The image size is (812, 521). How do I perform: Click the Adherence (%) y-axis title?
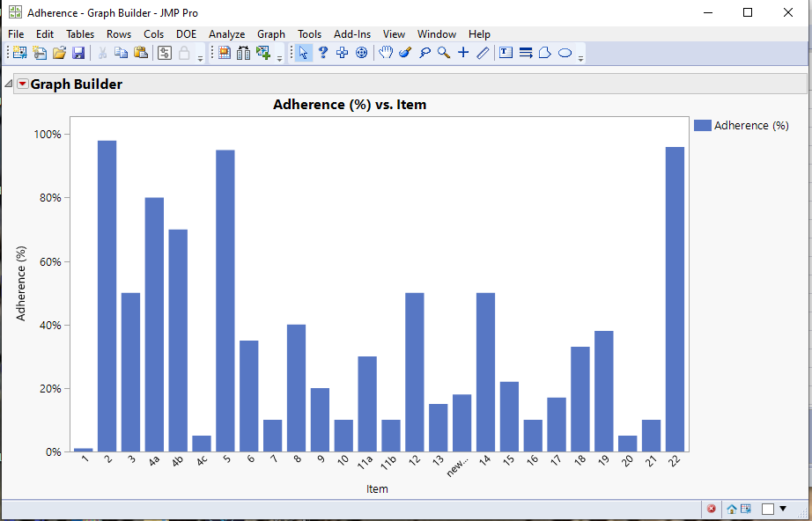point(21,283)
